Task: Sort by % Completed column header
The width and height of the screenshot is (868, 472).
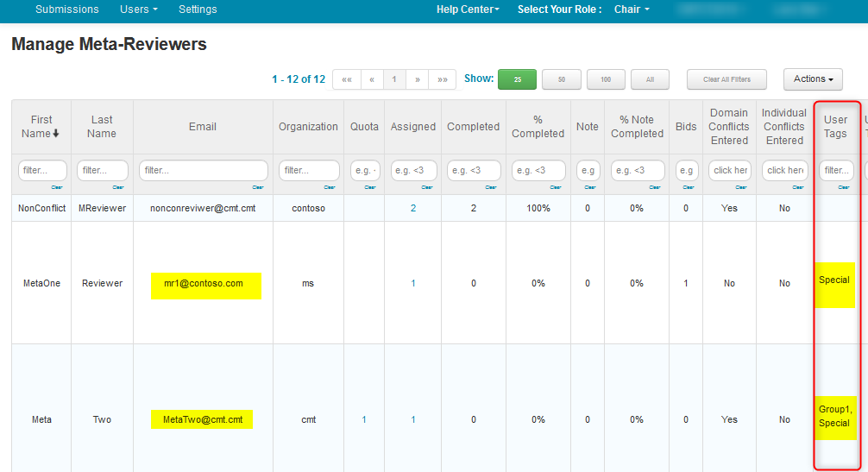Action: (x=538, y=127)
